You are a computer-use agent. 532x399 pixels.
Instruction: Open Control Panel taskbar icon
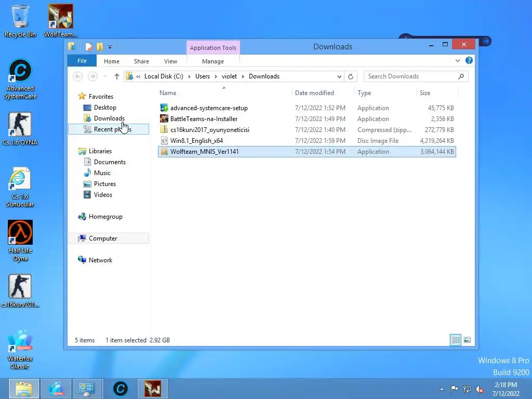(87, 389)
